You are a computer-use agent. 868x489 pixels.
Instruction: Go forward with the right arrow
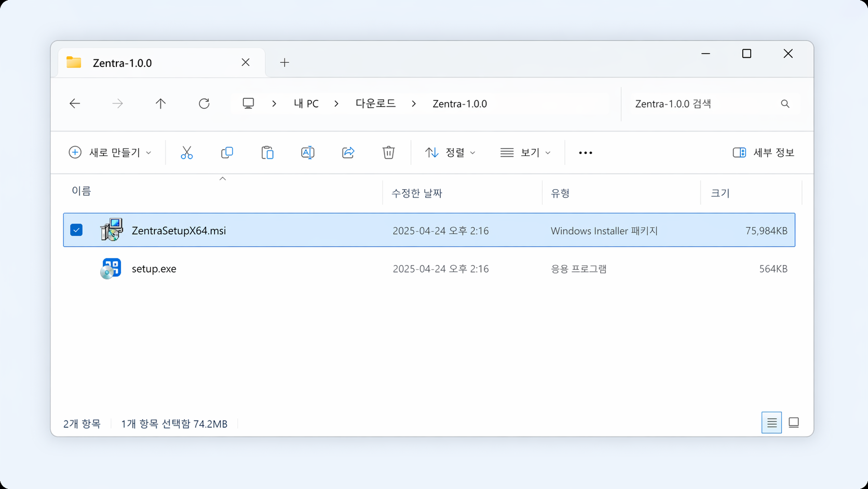[118, 103]
